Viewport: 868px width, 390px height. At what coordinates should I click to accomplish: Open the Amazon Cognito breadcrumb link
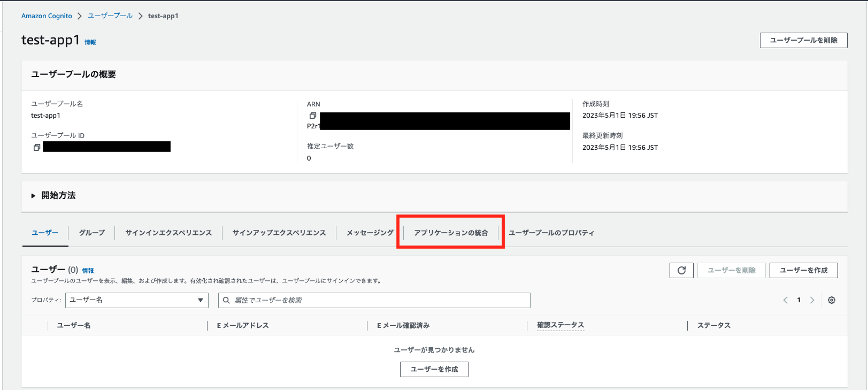coord(47,16)
